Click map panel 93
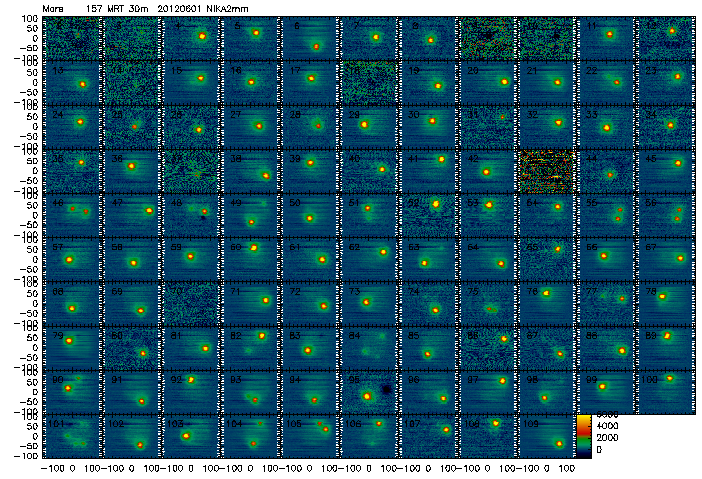The height and width of the screenshot is (479, 702). pos(250,391)
